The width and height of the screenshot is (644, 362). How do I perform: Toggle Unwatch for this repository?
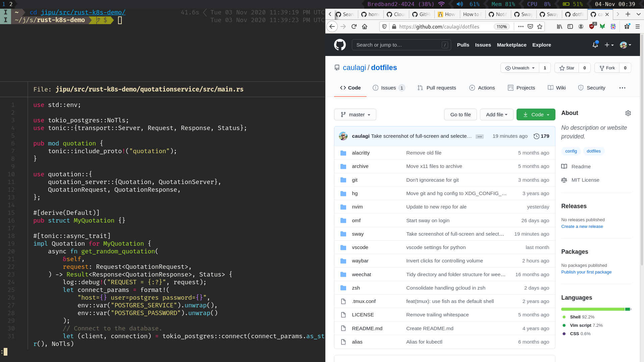pyautogui.click(x=520, y=68)
